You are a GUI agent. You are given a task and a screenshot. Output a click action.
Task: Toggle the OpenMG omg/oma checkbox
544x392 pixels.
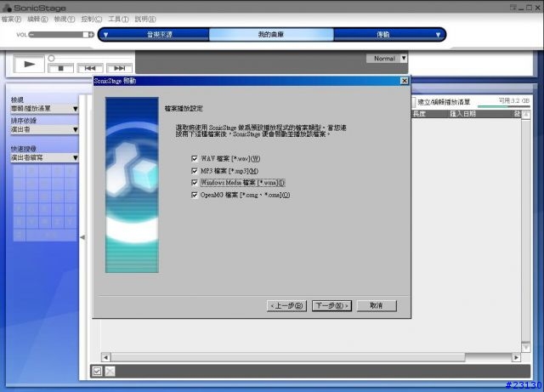tap(195, 195)
